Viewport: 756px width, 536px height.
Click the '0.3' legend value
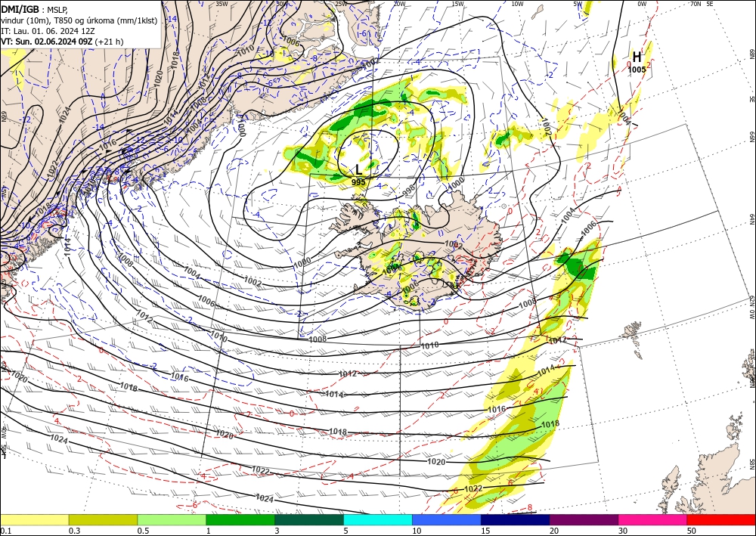point(75,531)
